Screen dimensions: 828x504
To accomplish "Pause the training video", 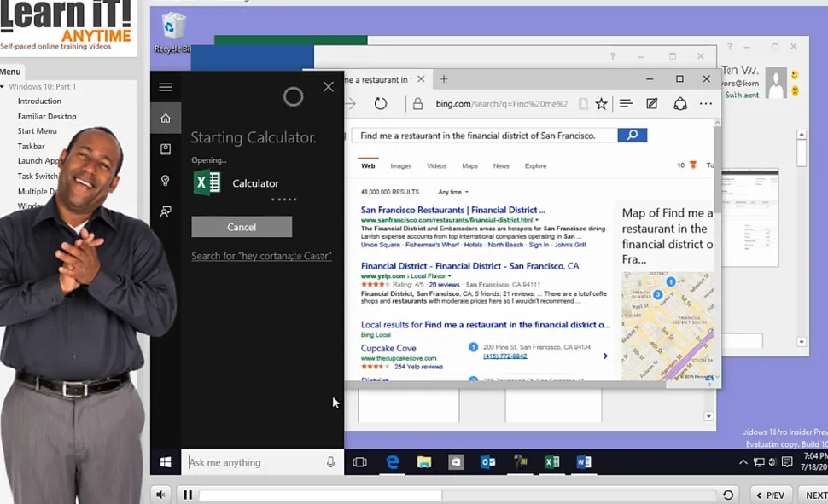I will point(188,495).
